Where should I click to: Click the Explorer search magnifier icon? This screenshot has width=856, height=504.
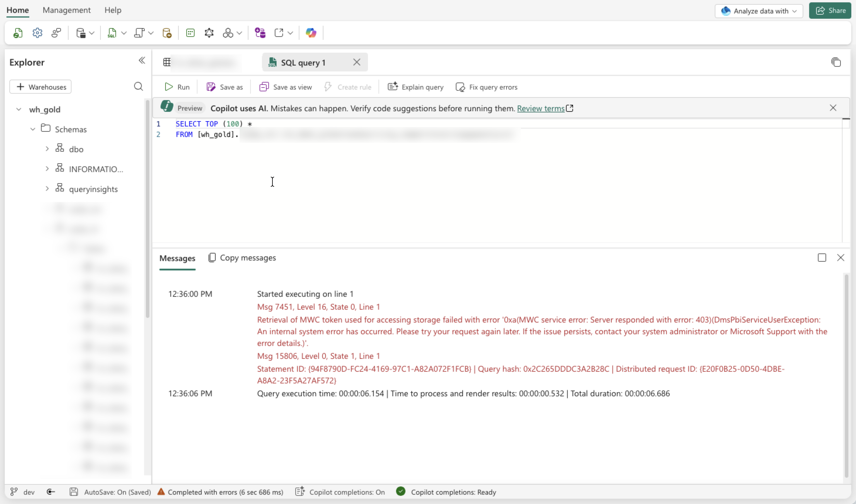coord(138,86)
